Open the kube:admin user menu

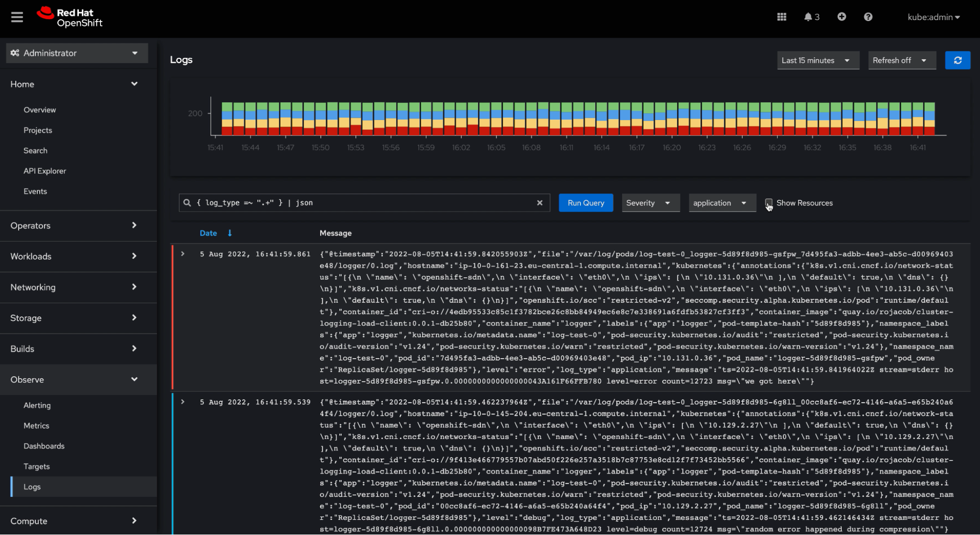pos(933,17)
